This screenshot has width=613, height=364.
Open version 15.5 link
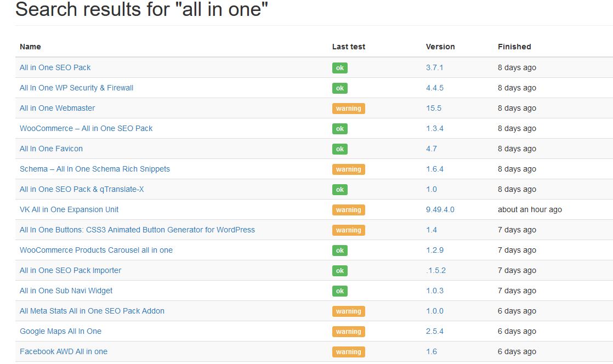coord(434,109)
